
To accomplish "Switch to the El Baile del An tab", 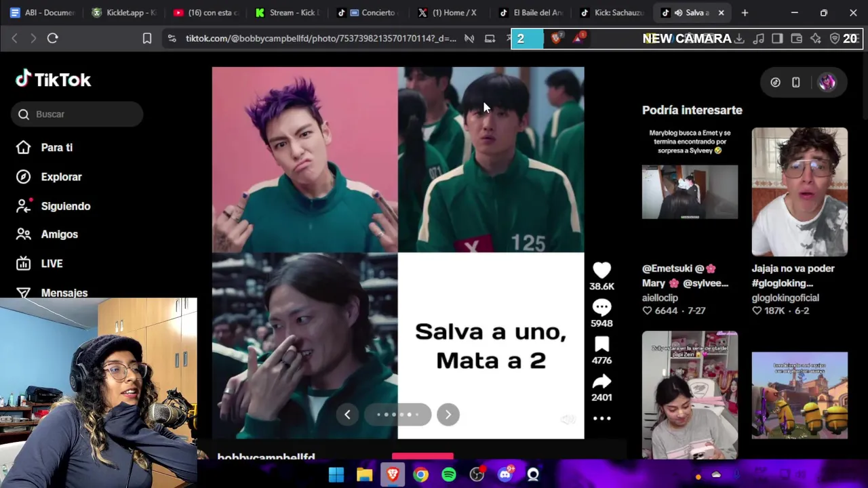I will coord(532,12).
